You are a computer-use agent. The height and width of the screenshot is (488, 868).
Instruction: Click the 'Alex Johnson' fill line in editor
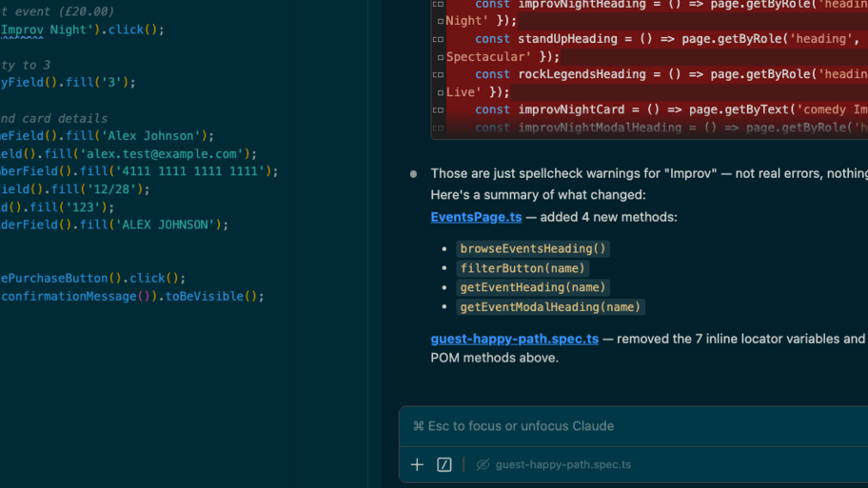107,136
